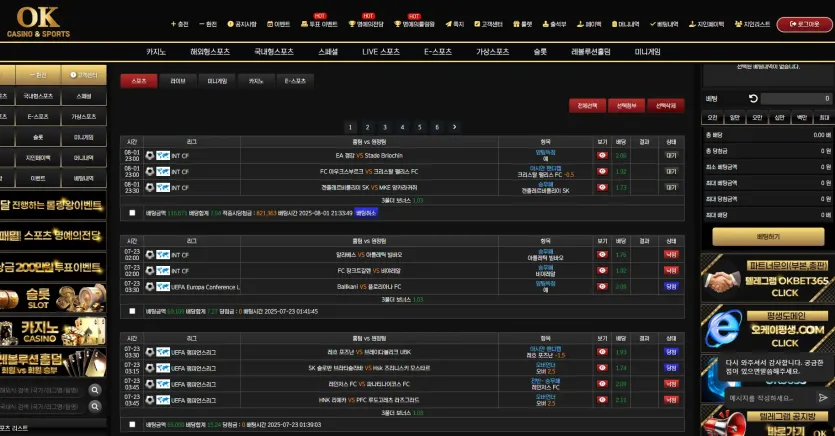Open 국내형스포츠 in main menu
835x436 pixels.
click(274, 52)
